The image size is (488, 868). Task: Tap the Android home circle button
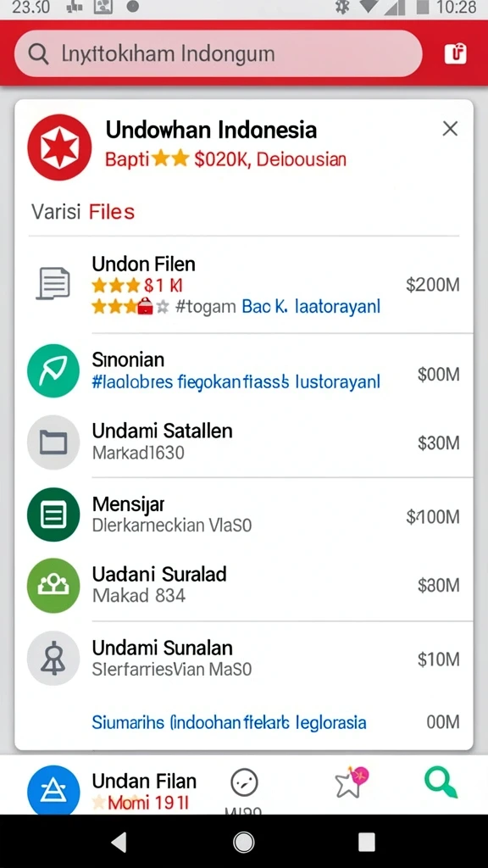pyautogui.click(x=244, y=842)
